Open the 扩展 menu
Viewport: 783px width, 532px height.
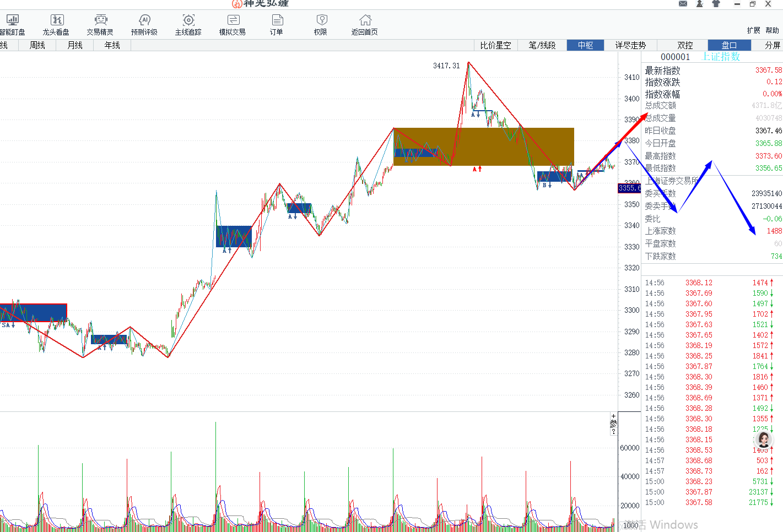pyautogui.click(x=753, y=30)
